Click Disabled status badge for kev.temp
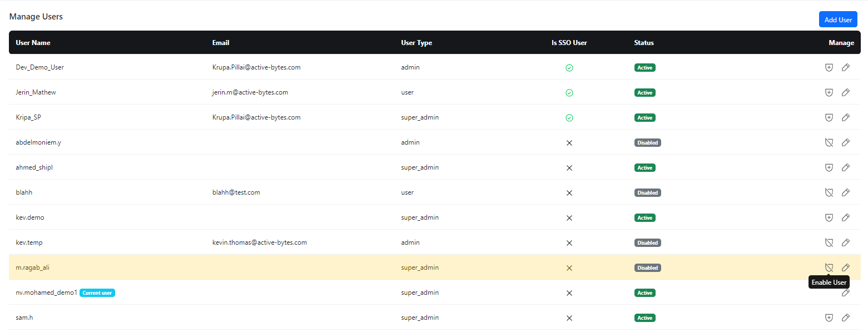This screenshot has width=868, height=332. pyautogui.click(x=648, y=242)
